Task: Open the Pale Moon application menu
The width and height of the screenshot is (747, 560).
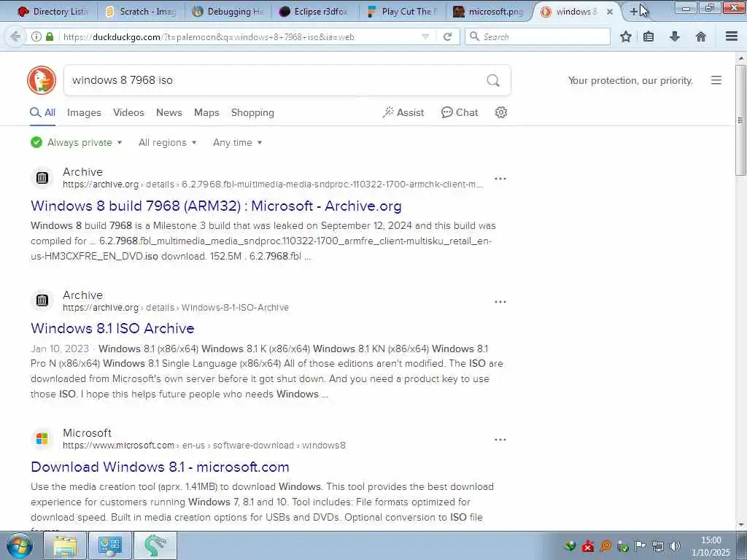Action: pos(732,36)
